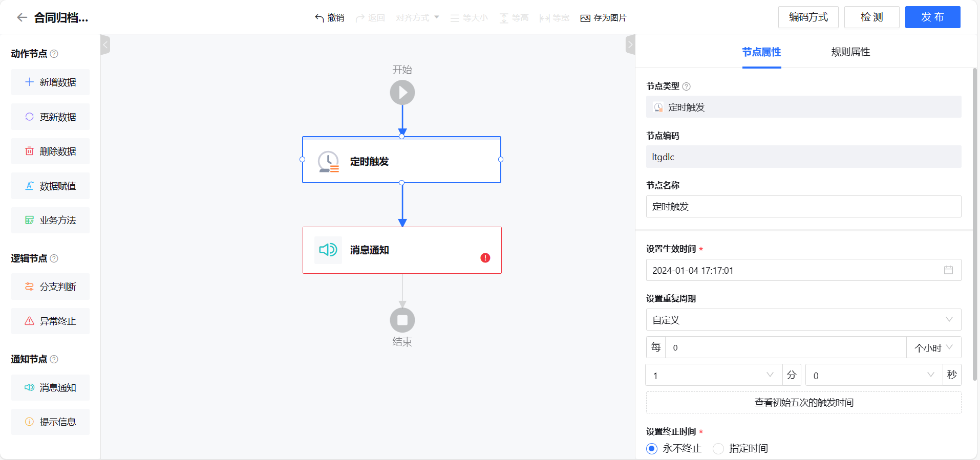The width and height of the screenshot is (980, 460).
Task: Click the 等宽 equal width tool
Action: coord(555,18)
